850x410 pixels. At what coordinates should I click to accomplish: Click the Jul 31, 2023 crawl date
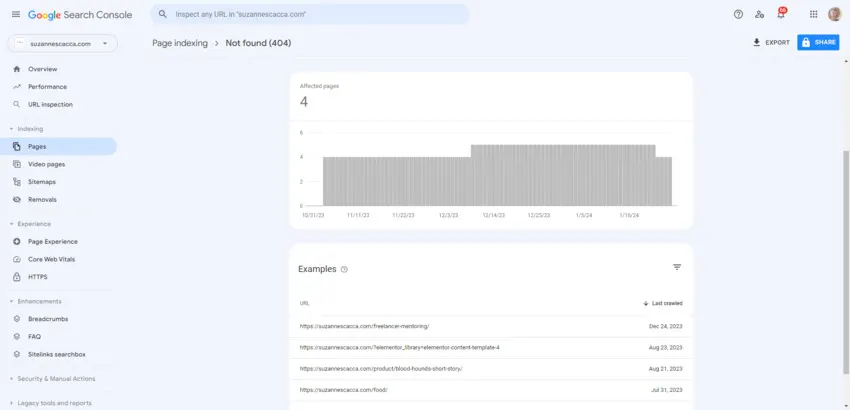coord(667,390)
